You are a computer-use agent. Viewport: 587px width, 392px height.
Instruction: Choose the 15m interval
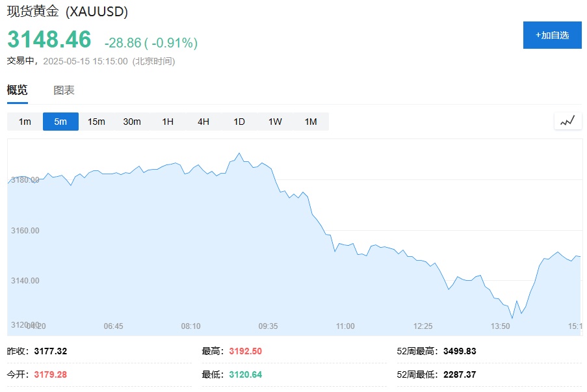click(x=96, y=122)
